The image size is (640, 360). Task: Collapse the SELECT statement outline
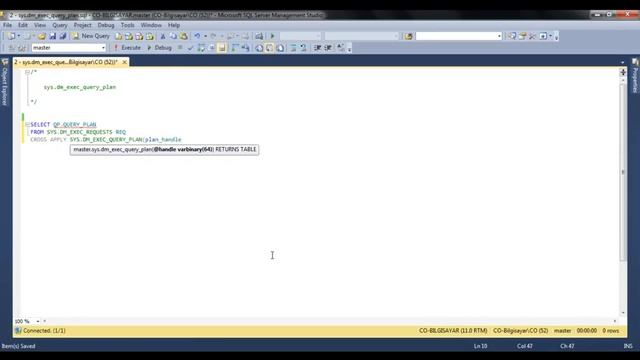pyautogui.click(x=27, y=124)
